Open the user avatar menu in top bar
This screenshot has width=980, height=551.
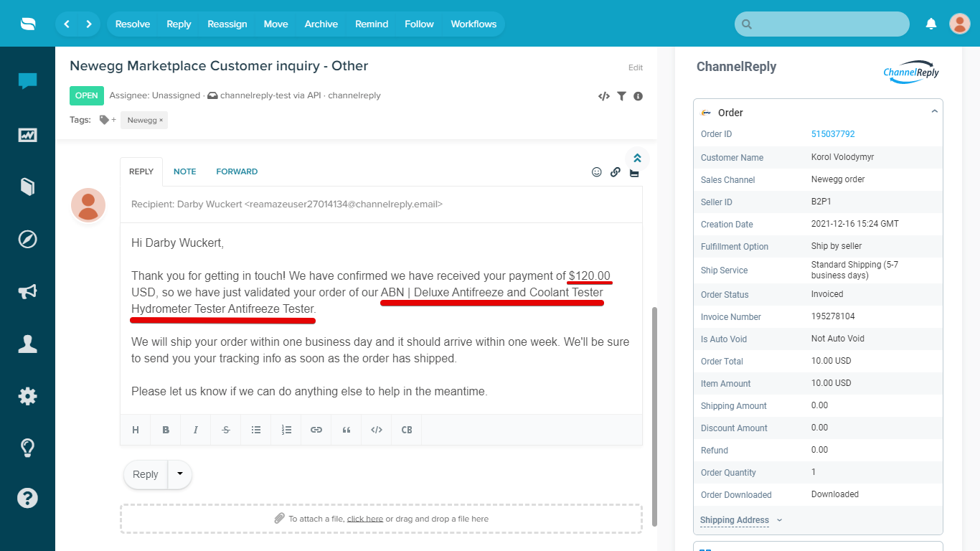point(960,24)
